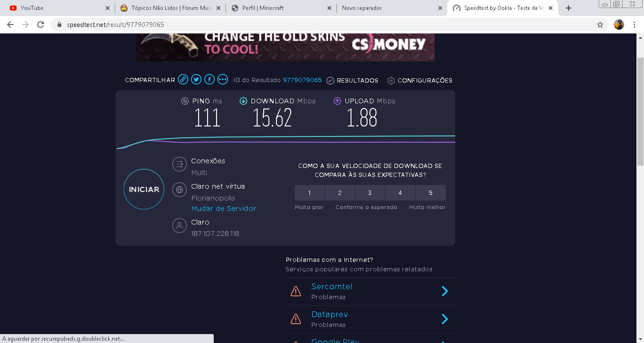This screenshot has height=343, width=644.
Task: Share result on Twitter
Action: (x=196, y=80)
